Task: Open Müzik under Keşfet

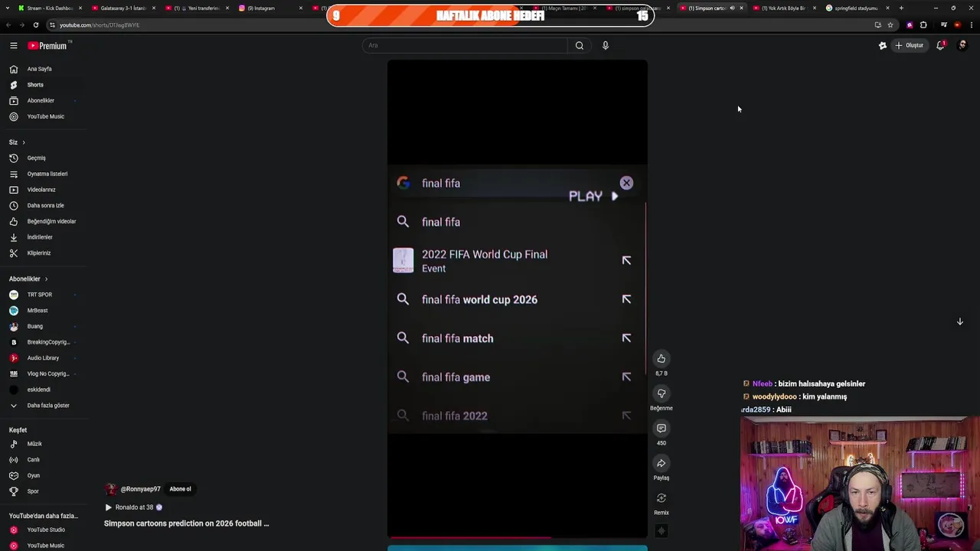Action: pos(44,444)
